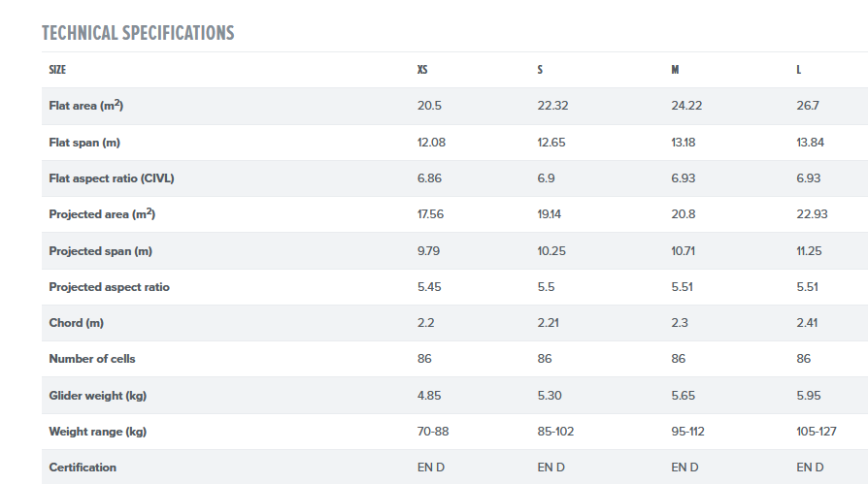Click the SIZE header label
The image size is (868, 484).
point(57,70)
